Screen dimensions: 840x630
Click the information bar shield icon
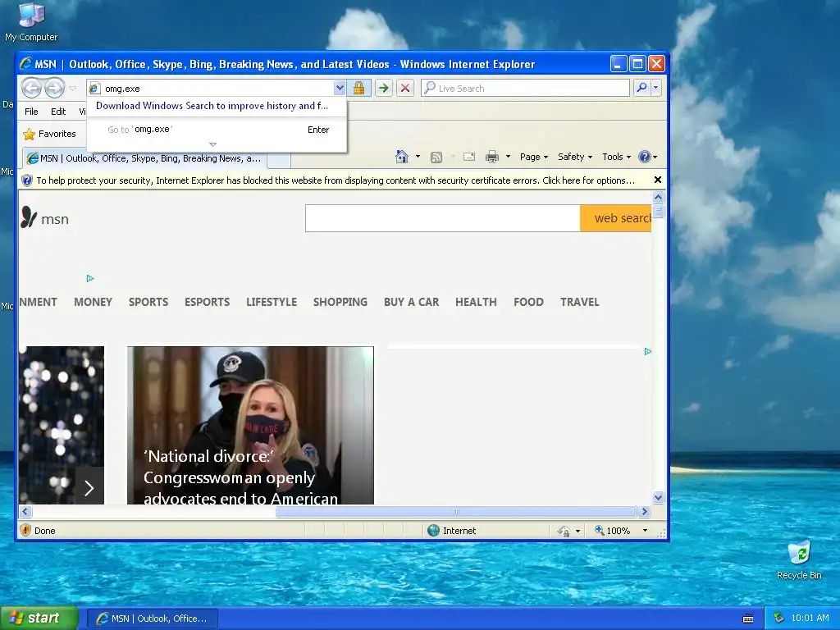[x=27, y=180]
